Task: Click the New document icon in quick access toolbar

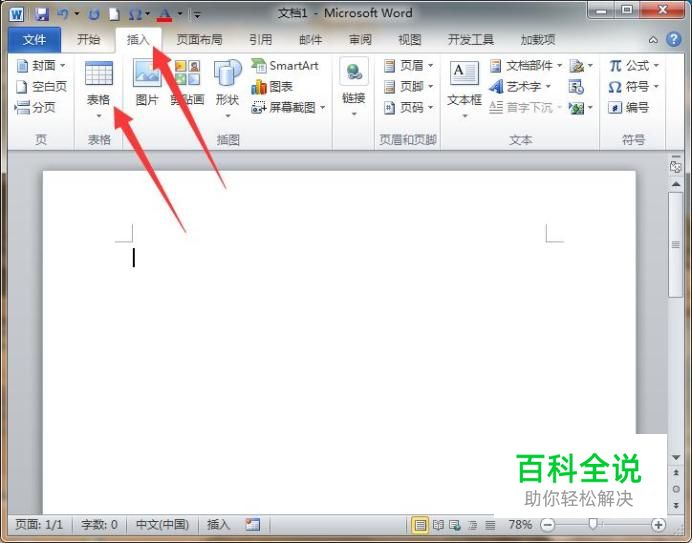Action: coord(114,15)
